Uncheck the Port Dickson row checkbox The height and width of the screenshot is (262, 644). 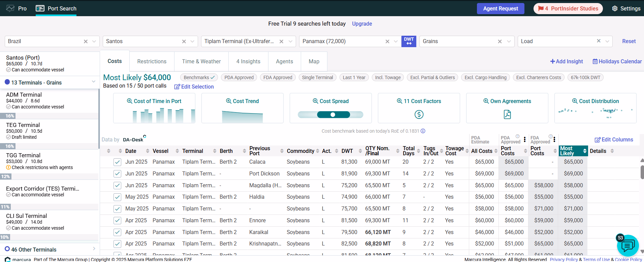[117, 174]
